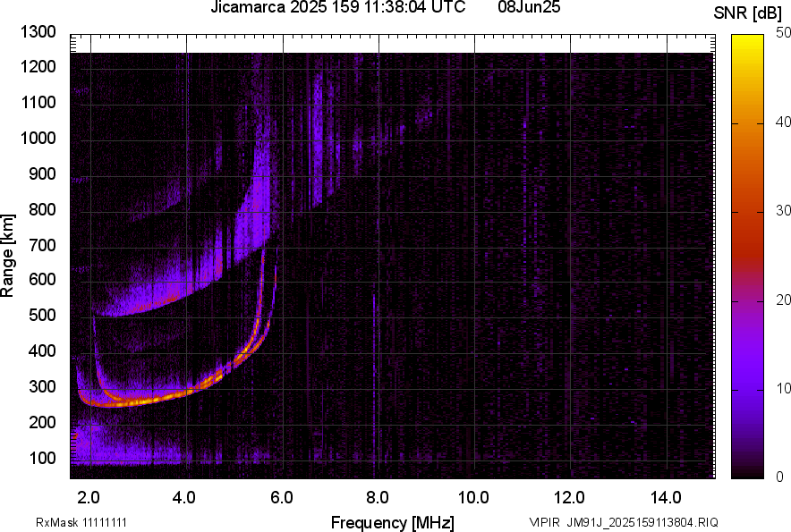Click the frequency tick label "12.0"
Screen dimensions: 791x532
pyautogui.click(x=570, y=498)
